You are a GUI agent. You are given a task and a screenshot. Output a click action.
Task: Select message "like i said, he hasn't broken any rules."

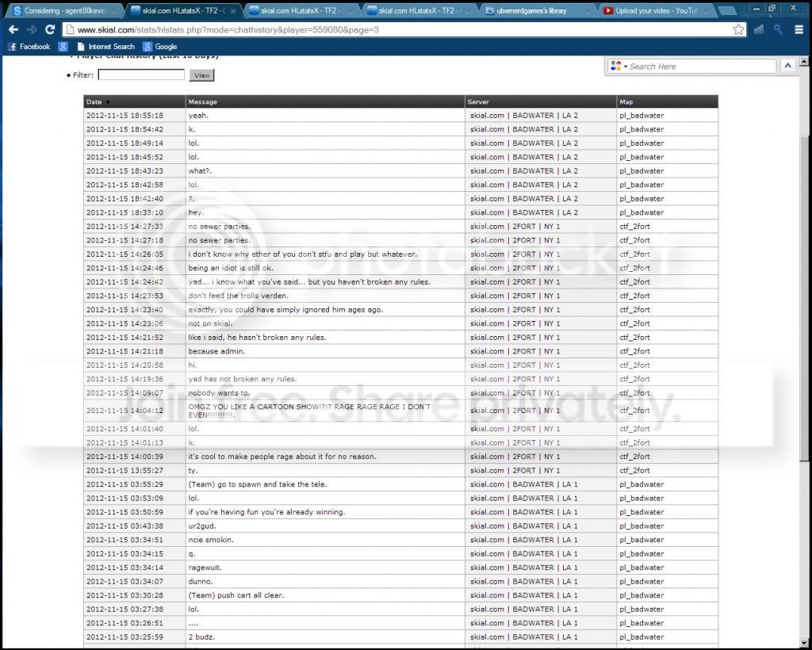[x=257, y=338]
